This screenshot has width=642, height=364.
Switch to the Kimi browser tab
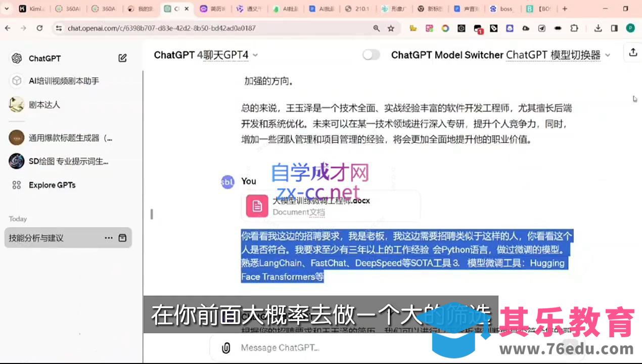click(x=32, y=9)
